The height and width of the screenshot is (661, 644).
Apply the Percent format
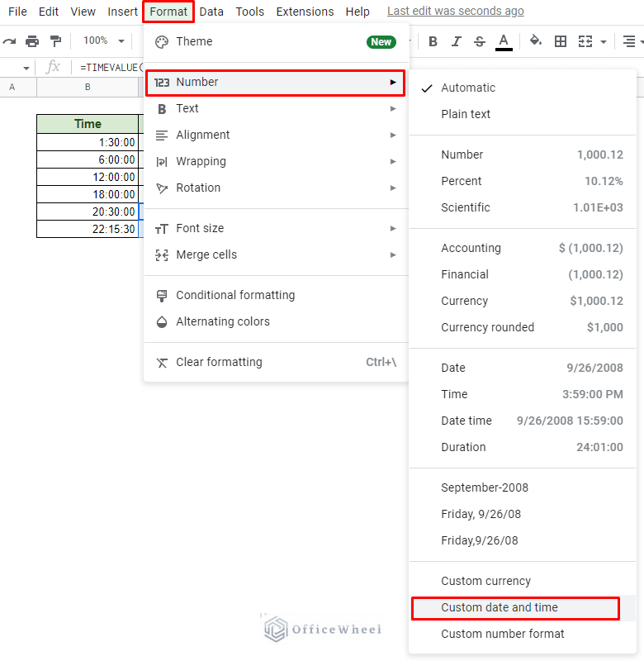click(523, 181)
